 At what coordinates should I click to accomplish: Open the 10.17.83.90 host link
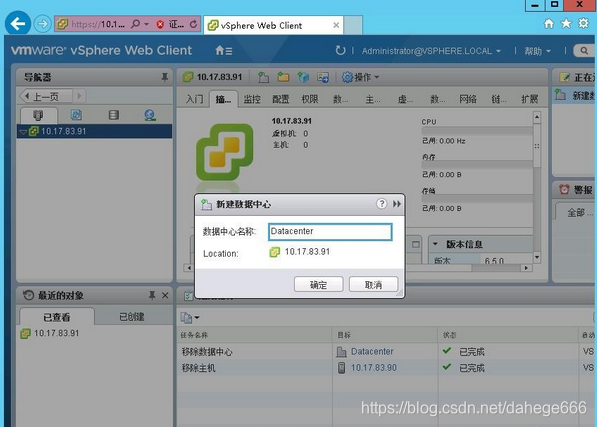pos(374,368)
